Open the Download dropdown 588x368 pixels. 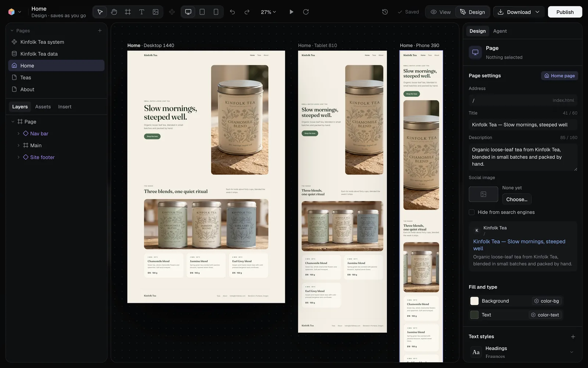click(x=519, y=12)
